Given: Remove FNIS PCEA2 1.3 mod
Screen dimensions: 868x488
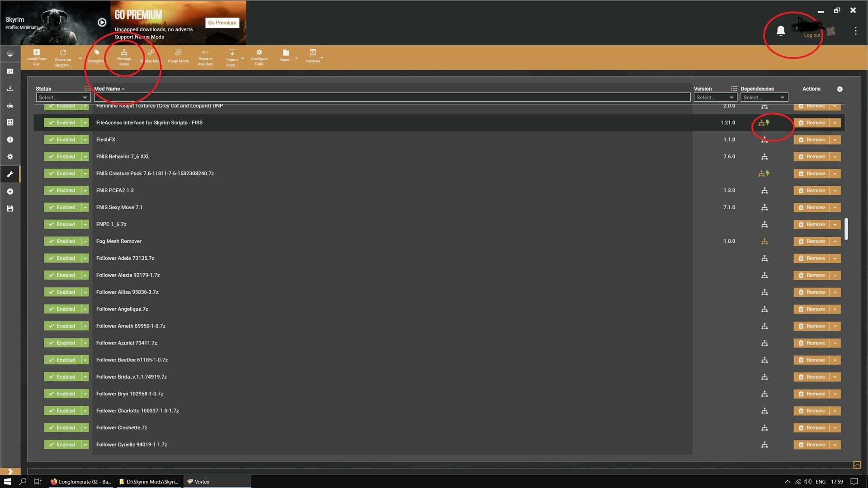Looking at the screenshot, I should (811, 190).
